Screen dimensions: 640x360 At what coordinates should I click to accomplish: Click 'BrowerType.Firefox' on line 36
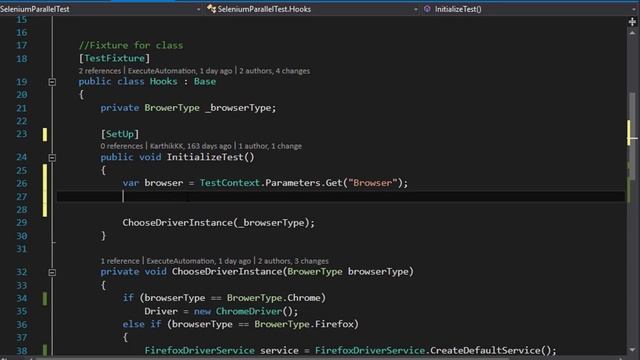pos(304,324)
